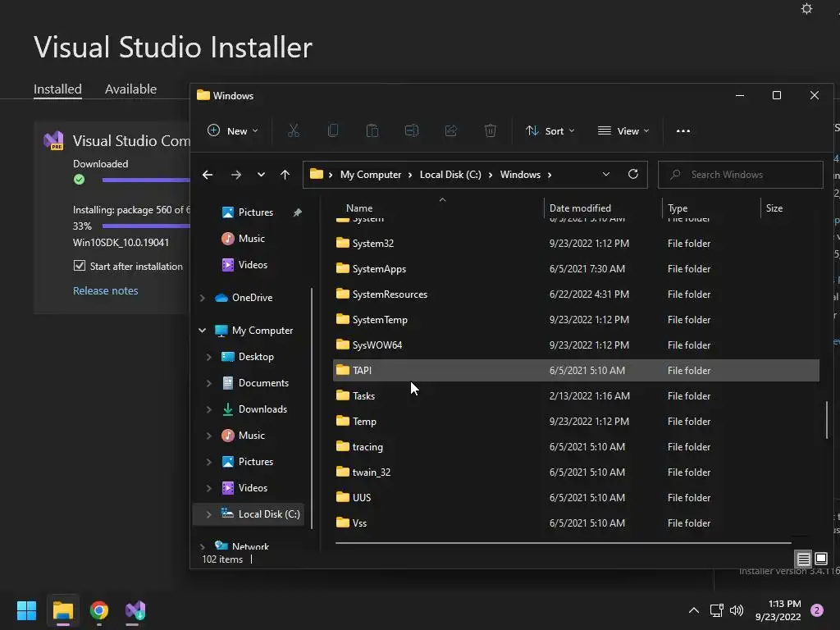Click File Explorer on the taskbar
Screen dimensions: 840x630
coord(62,610)
